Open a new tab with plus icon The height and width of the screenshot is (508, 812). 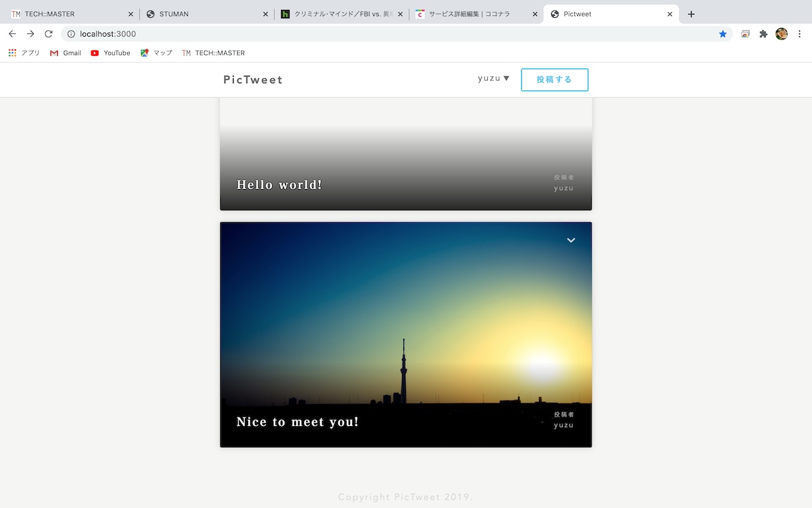691,14
